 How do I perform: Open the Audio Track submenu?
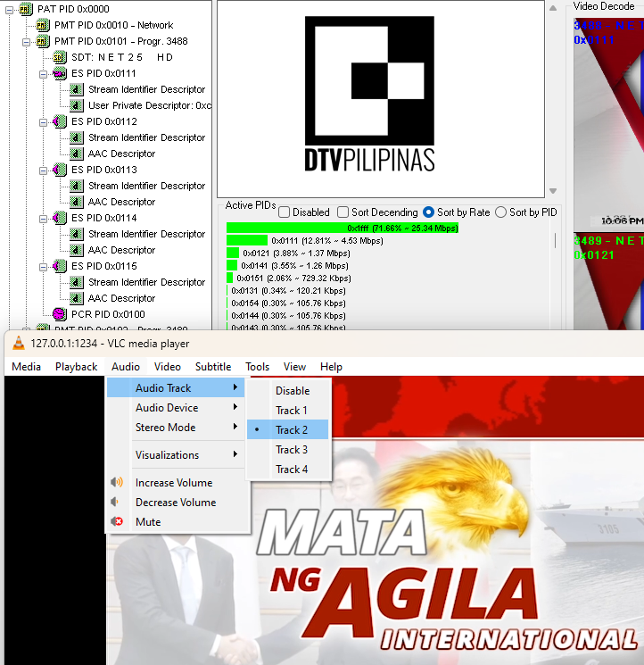coord(176,387)
